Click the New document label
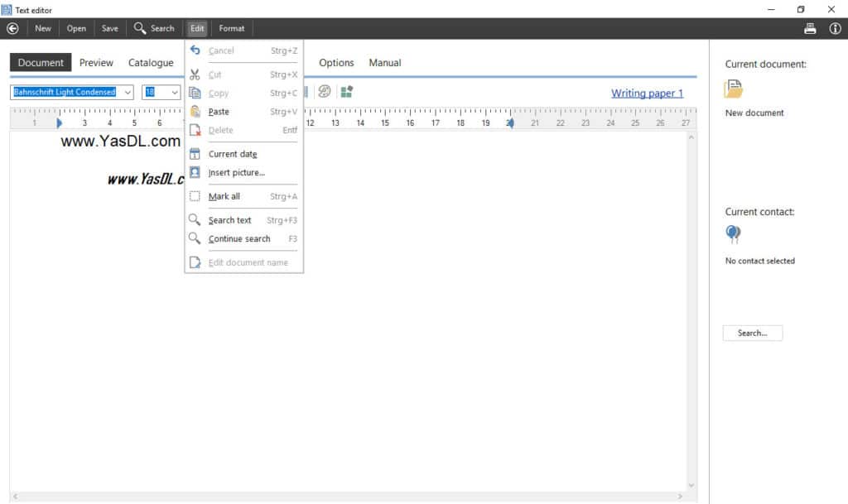This screenshot has height=504, width=848. pos(754,113)
